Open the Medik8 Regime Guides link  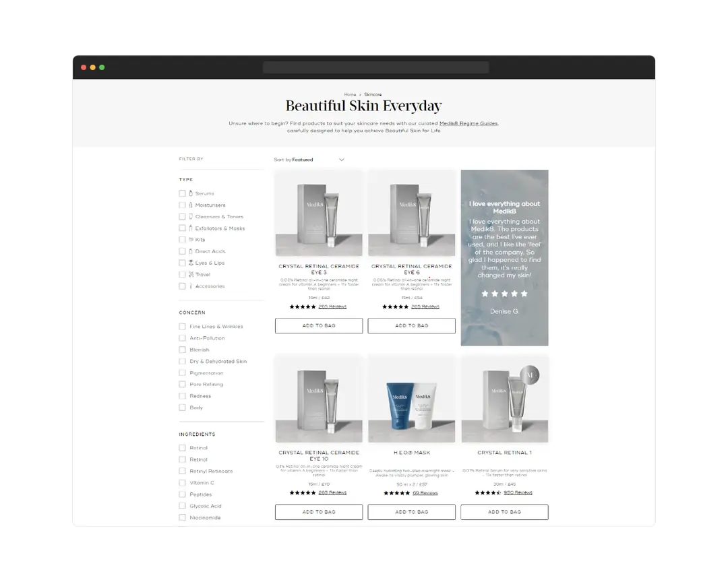click(x=468, y=123)
